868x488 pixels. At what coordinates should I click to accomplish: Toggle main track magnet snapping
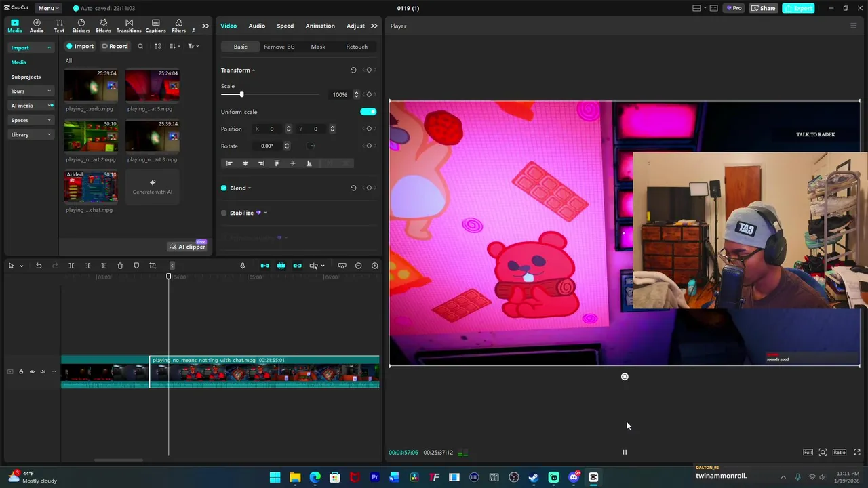pos(264,266)
